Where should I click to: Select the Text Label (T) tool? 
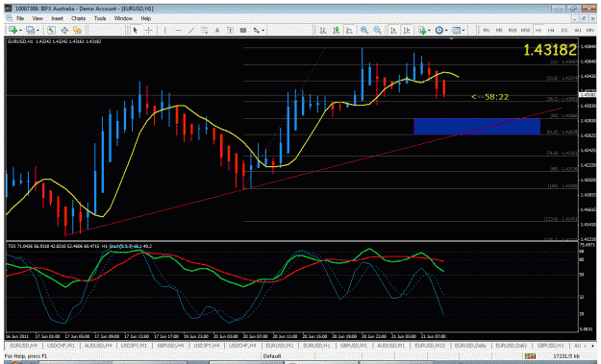tap(230, 30)
